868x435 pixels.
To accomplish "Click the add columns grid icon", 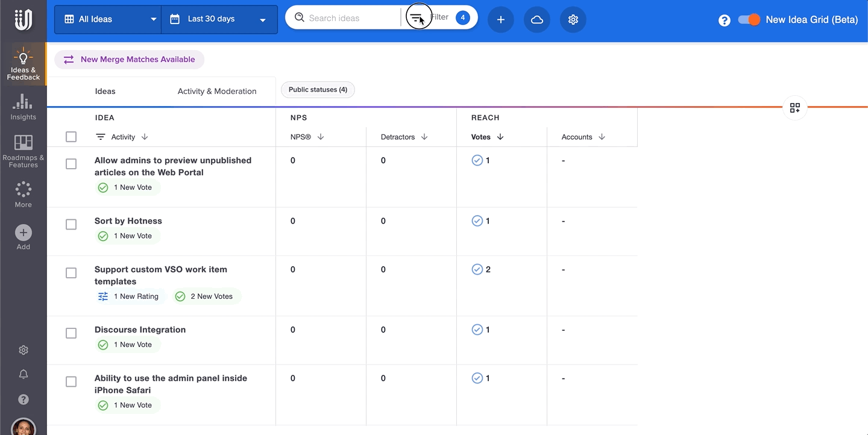I will tap(794, 108).
